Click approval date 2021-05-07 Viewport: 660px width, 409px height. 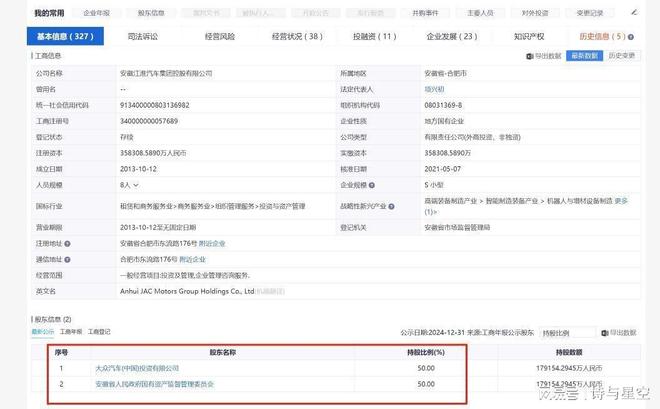click(442, 169)
